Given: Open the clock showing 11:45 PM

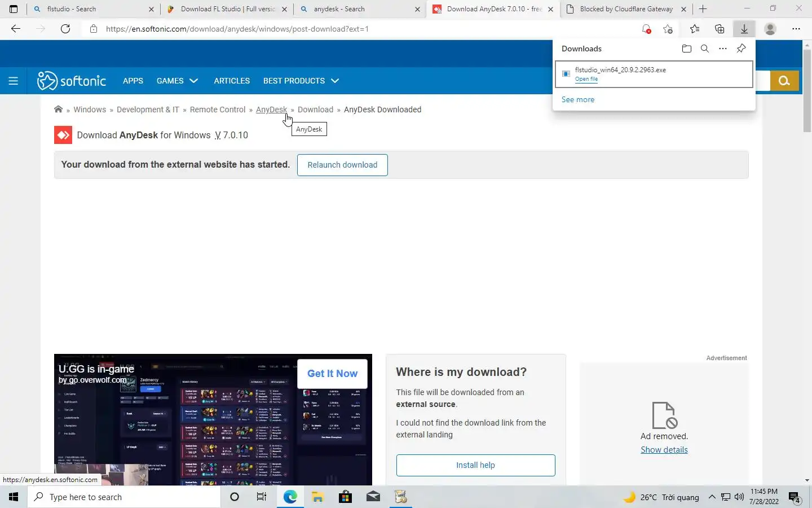Looking at the screenshot, I should point(764,497).
